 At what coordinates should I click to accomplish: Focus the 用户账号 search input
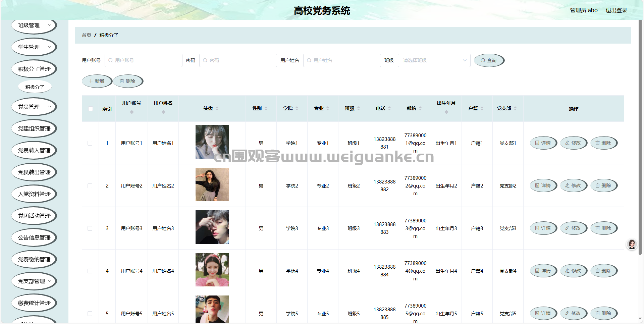(x=144, y=60)
